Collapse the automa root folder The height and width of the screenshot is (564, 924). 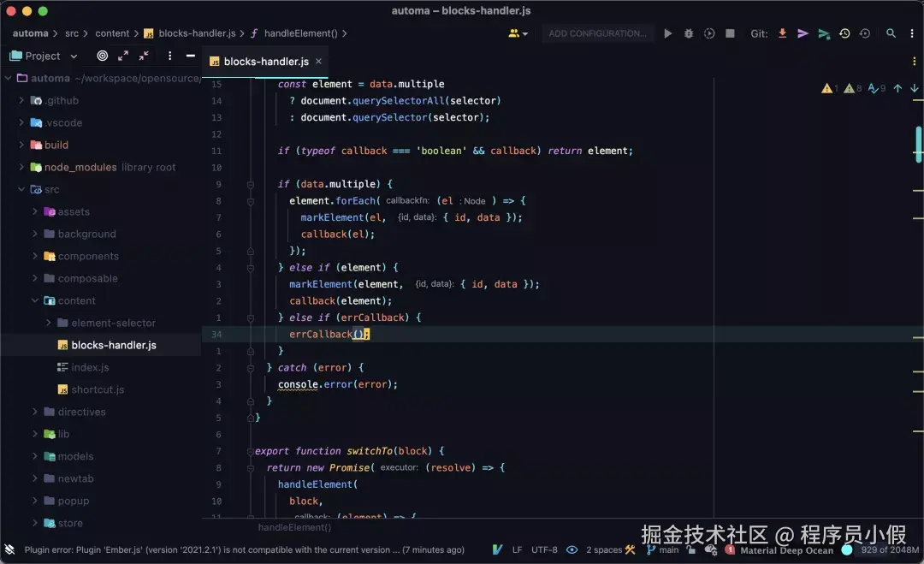[x=9, y=79]
